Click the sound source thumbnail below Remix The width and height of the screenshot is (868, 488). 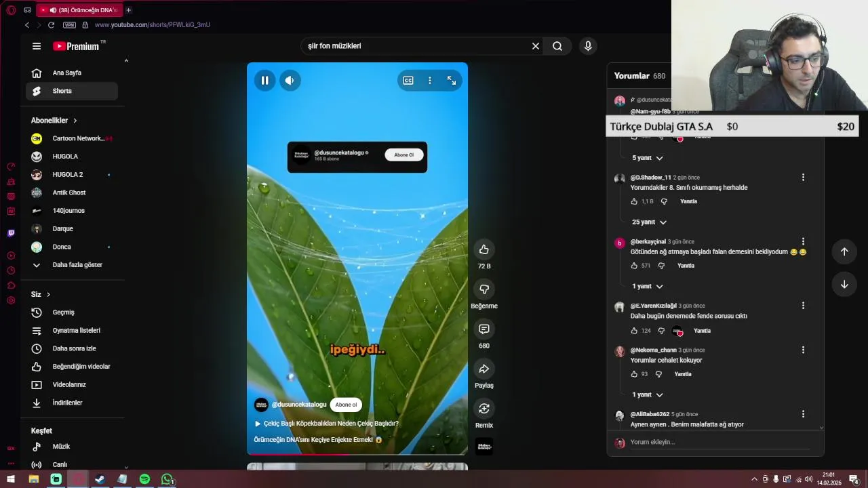tap(484, 446)
